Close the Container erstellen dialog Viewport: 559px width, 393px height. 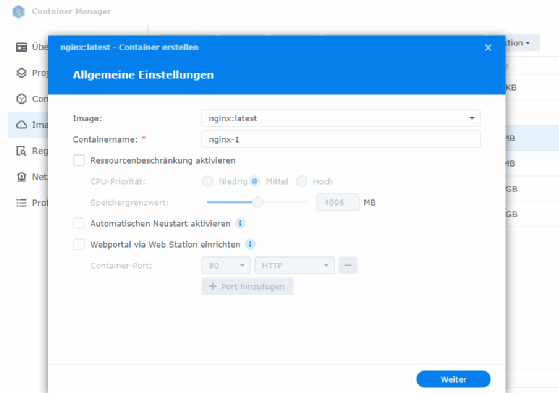pos(488,47)
